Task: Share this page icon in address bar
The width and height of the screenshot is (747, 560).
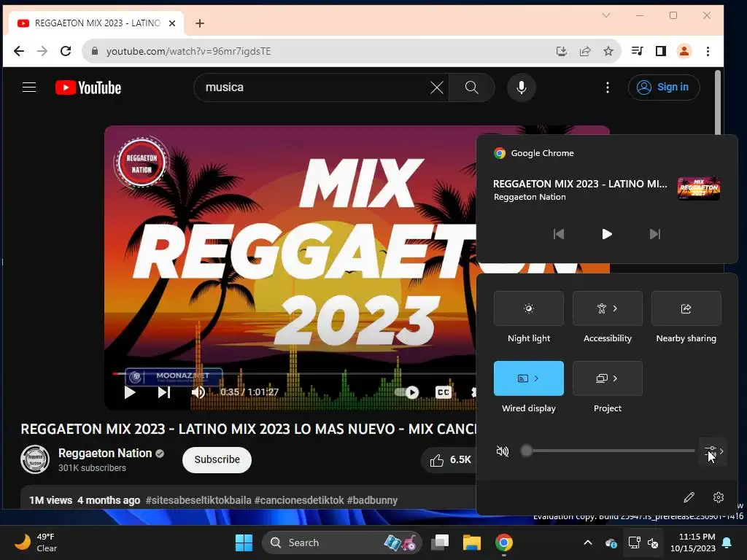Action: pyautogui.click(x=585, y=52)
